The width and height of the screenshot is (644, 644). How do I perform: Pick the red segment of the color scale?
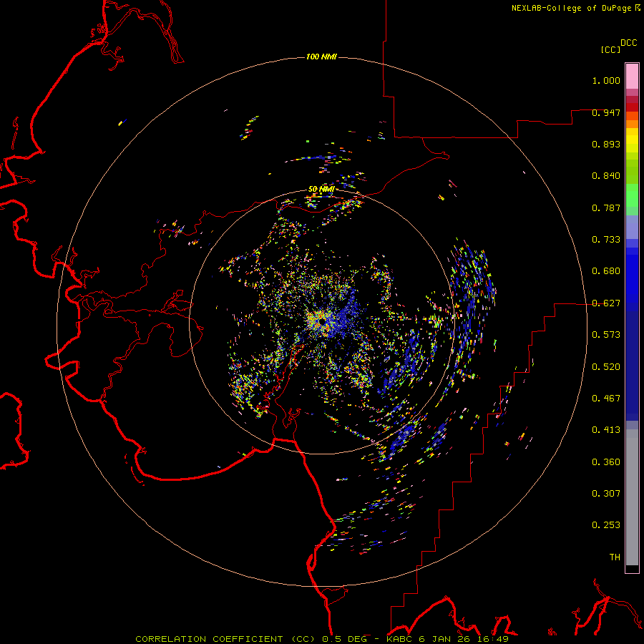click(632, 107)
